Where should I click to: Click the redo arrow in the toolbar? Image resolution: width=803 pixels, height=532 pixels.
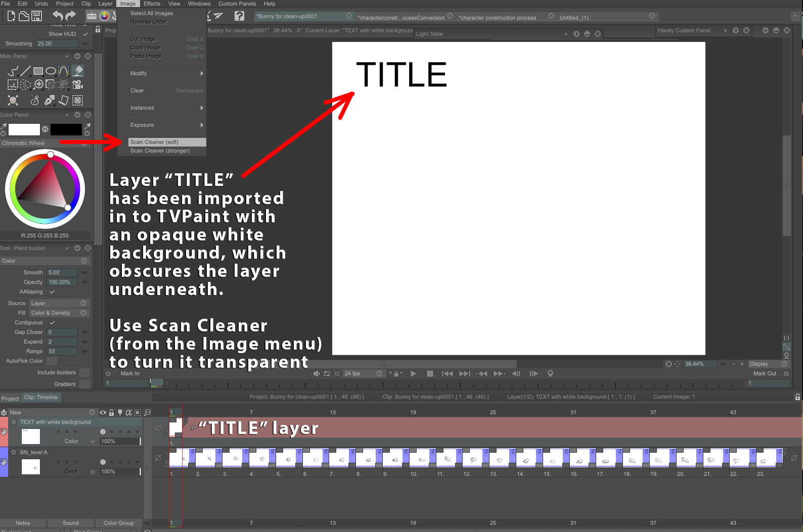[x=71, y=16]
